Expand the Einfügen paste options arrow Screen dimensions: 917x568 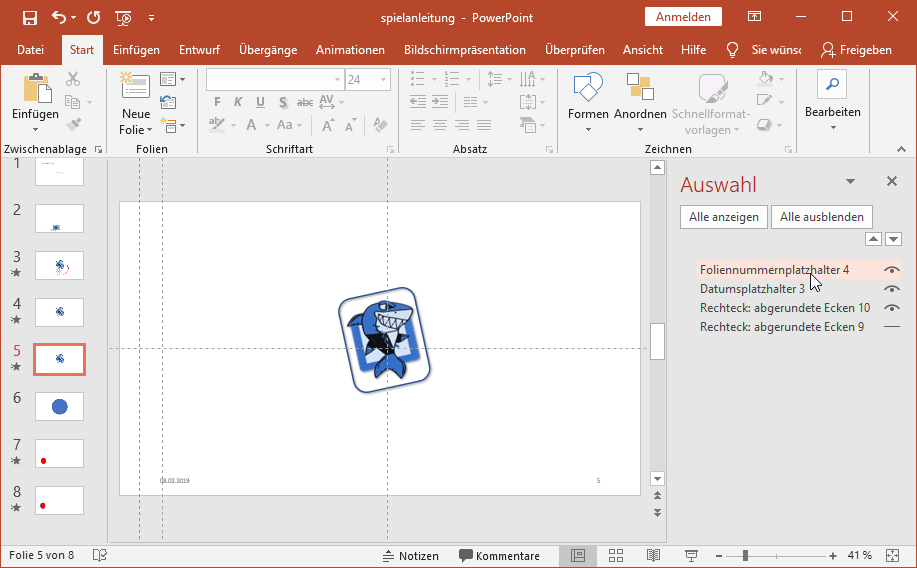(35, 129)
